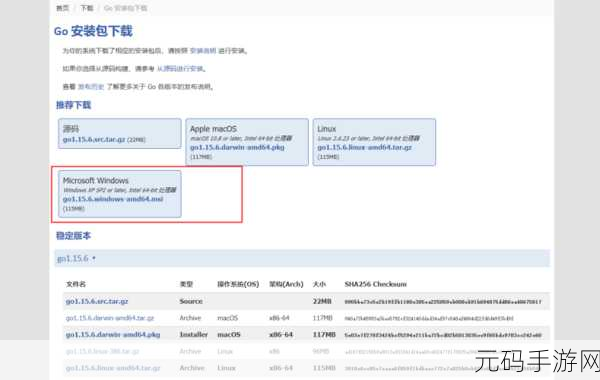Open the 安装说明 link in the intro
This screenshot has height=380, width=600.
203,51
